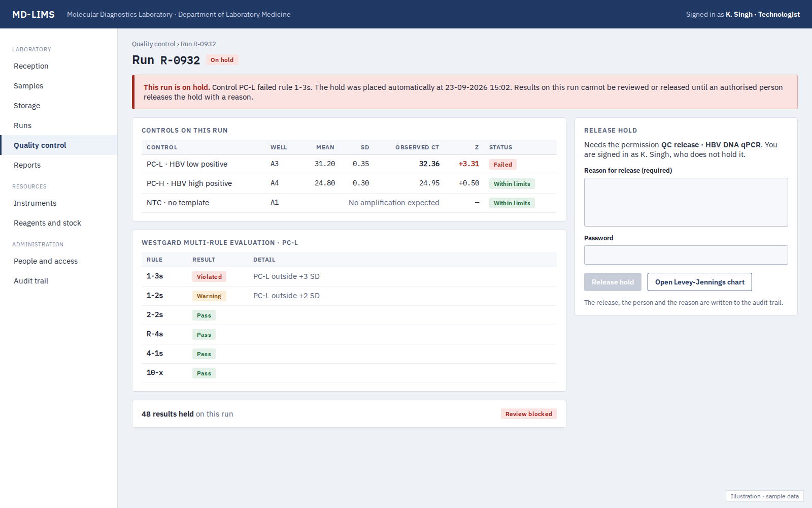
Task: Click observed Ct value 32.36
Action: click(429, 164)
